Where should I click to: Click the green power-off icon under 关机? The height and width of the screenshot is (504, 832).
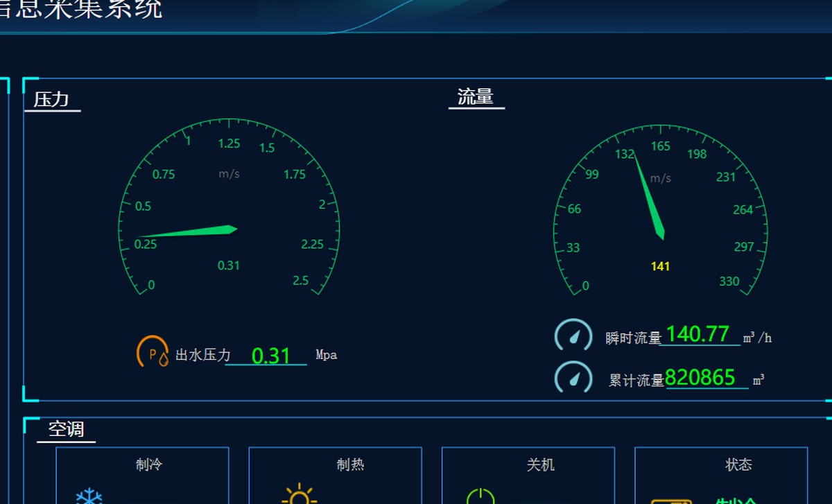(480, 496)
